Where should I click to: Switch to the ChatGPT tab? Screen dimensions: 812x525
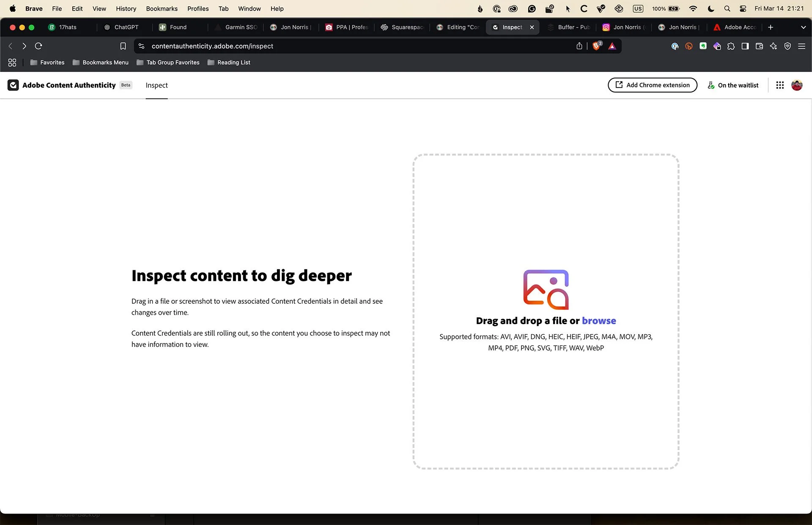pos(121,27)
